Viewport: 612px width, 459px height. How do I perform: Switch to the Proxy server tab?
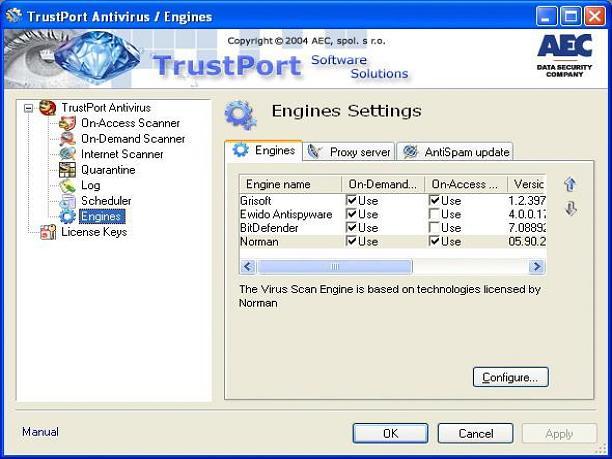tap(349, 152)
